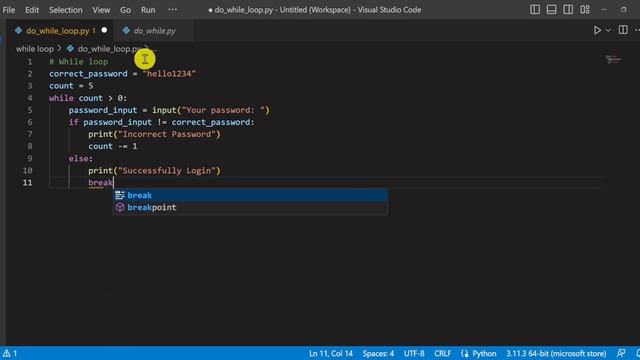
Task: Click the function icon beside 'breakpoint' suggestion
Action: (120, 207)
